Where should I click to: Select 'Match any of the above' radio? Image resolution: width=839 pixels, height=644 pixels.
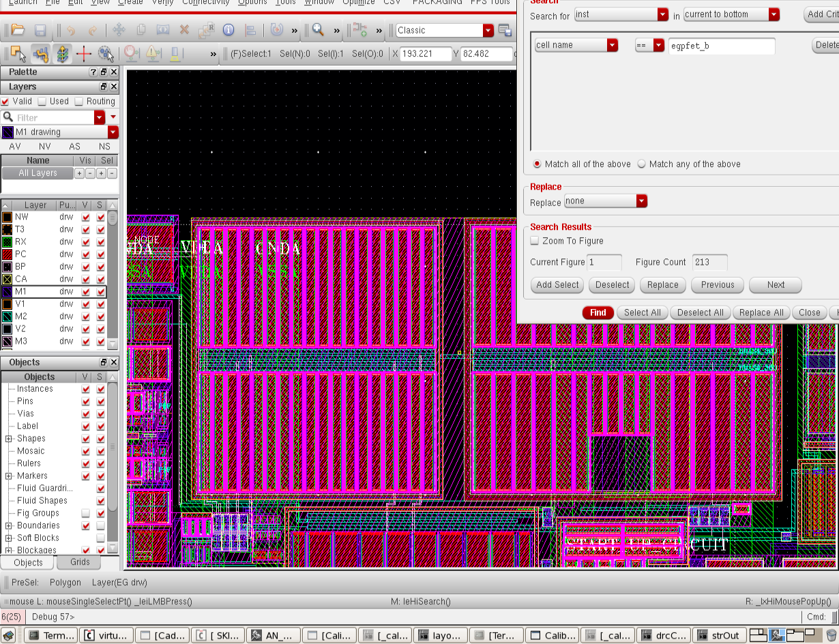pyautogui.click(x=641, y=164)
